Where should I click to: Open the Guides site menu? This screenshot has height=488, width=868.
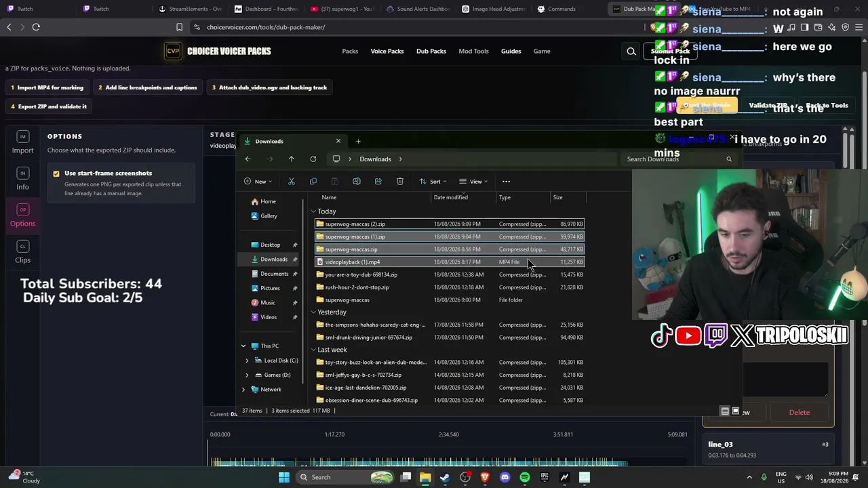point(511,52)
